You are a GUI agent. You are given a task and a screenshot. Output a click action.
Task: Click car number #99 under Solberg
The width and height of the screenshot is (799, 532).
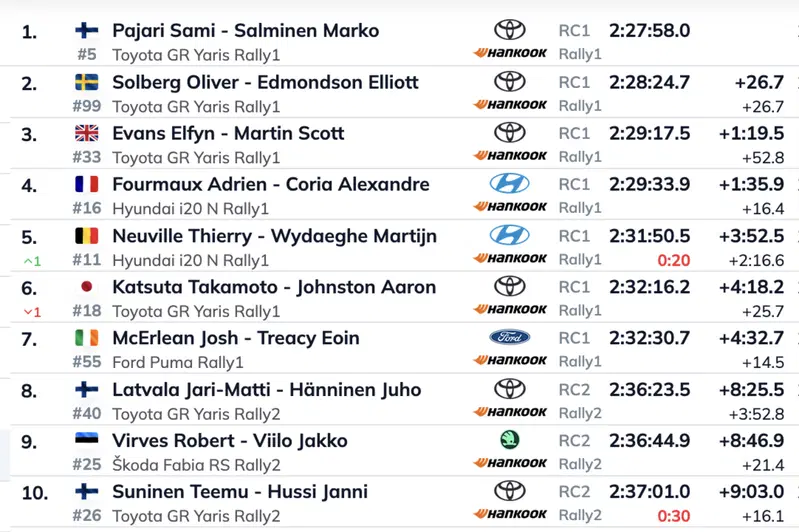click(x=87, y=106)
